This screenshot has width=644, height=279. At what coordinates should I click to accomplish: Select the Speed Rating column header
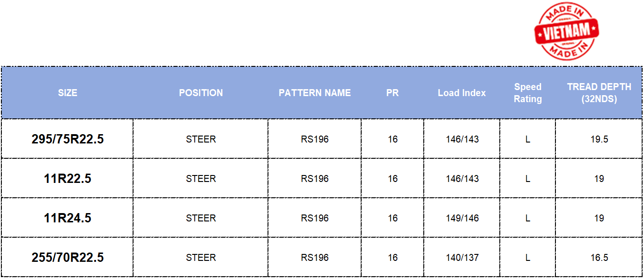[528, 93]
